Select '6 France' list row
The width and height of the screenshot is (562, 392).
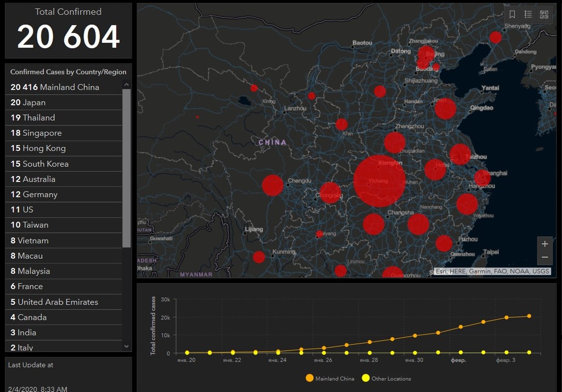(64, 286)
